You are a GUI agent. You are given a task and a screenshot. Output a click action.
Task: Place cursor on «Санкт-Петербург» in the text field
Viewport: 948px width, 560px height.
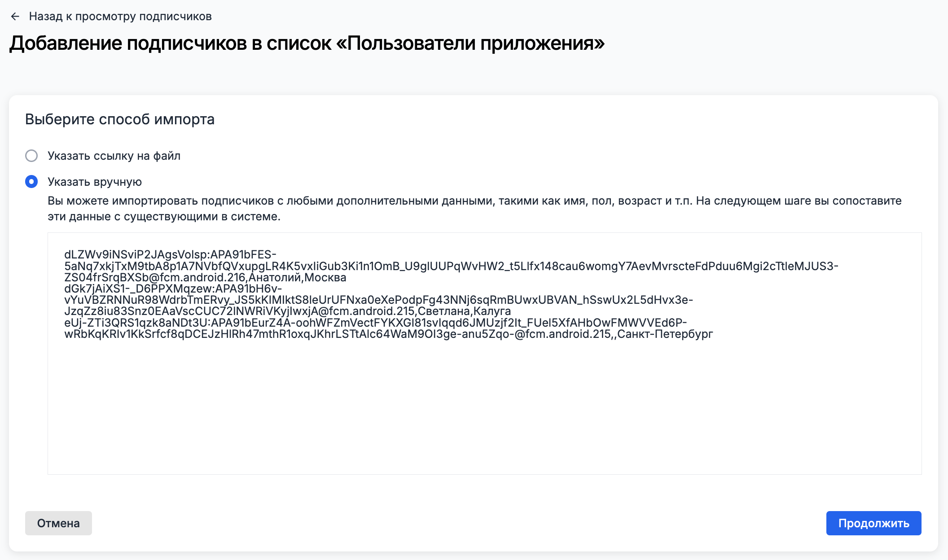(665, 334)
